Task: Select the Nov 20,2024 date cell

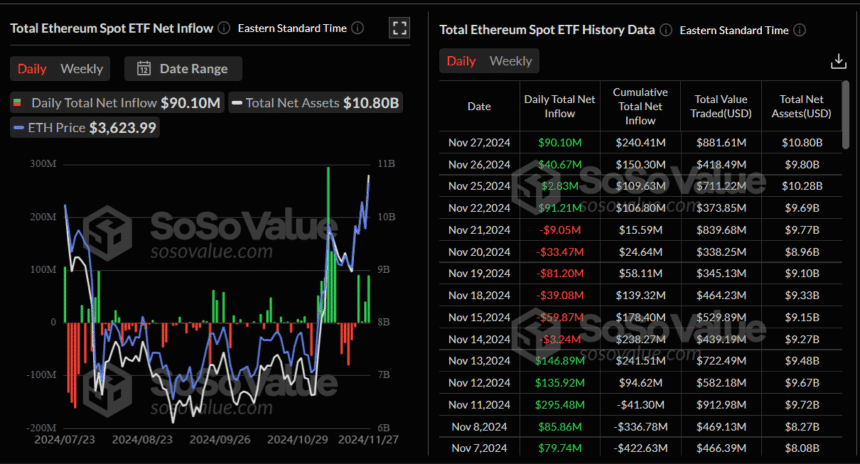Action: [479, 252]
